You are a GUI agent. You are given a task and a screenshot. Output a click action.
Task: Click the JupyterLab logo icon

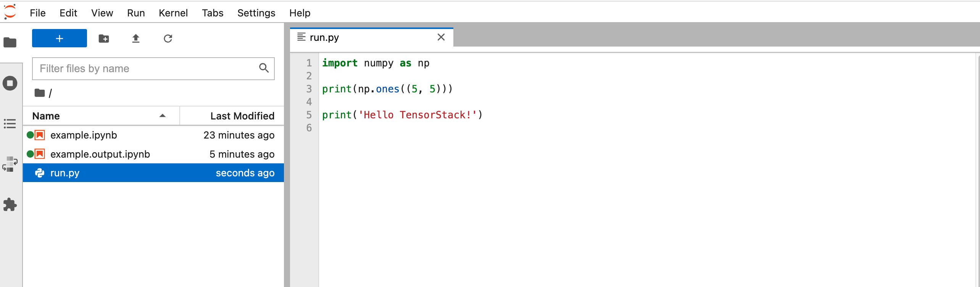(x=10, y=11)
